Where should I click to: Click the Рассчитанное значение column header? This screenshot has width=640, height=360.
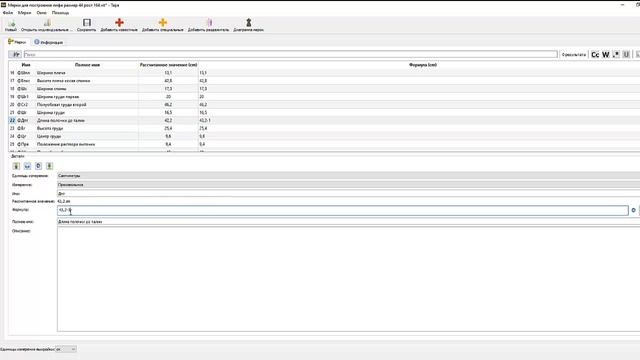coord(168,65)
